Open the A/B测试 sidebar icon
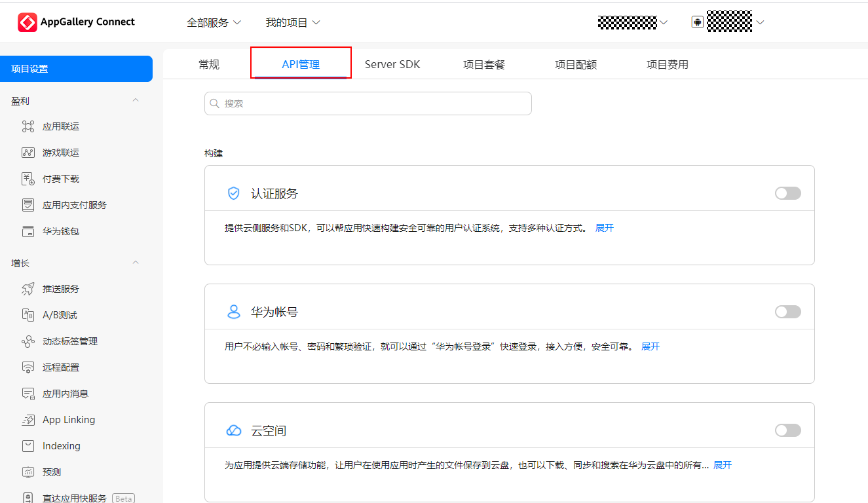 pos(28,315)
